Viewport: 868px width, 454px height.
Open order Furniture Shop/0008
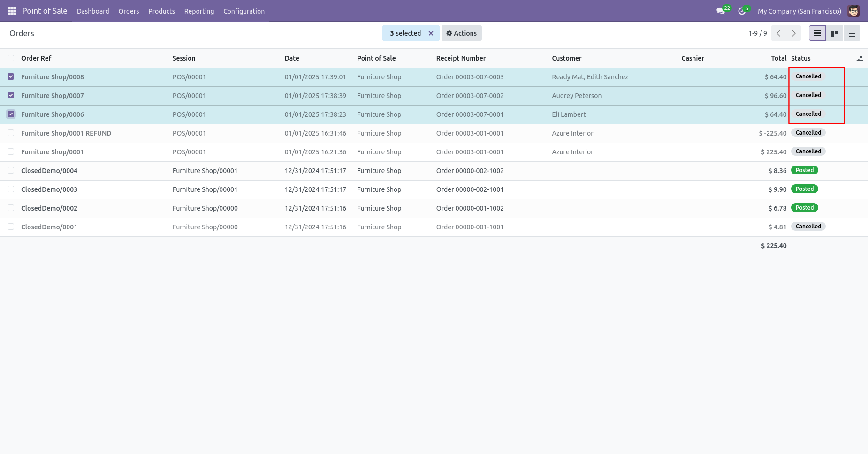click(x=53, y=77)
